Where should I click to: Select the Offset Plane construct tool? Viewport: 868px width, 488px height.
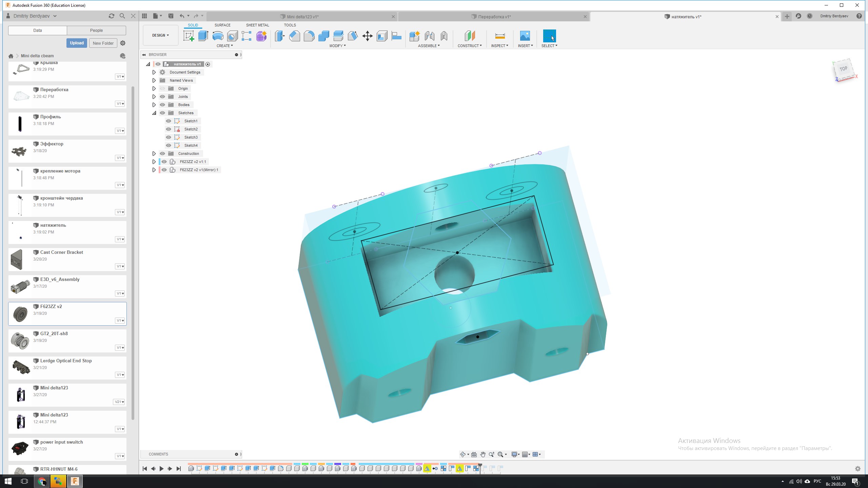tap(470, 36)
